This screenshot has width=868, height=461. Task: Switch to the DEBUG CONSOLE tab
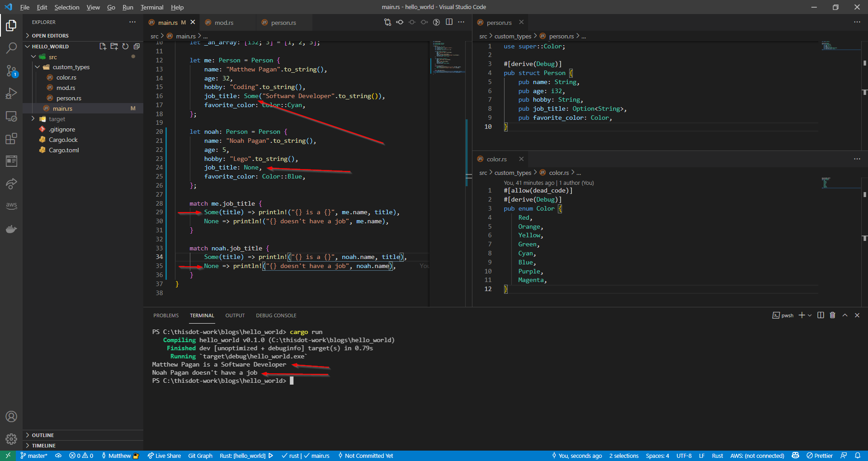point(276,315)
